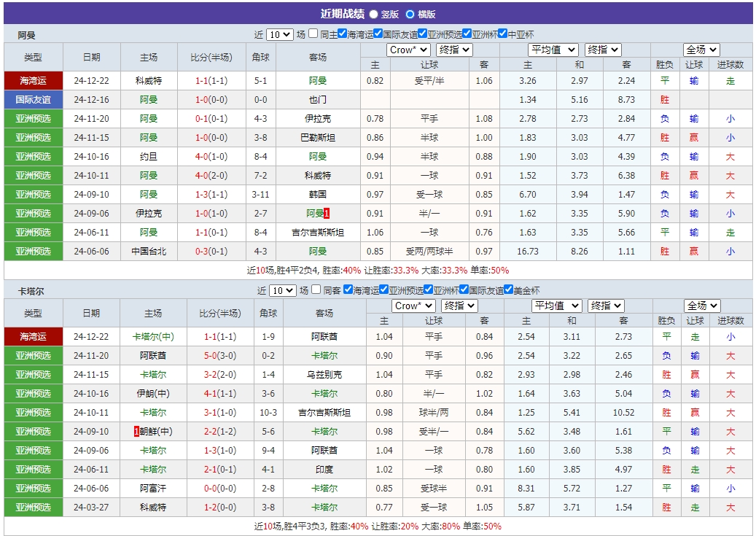756x536 pixels.
Task: Uncheck the 海湾运 filter in Oman section
Action: coord(343,33)
